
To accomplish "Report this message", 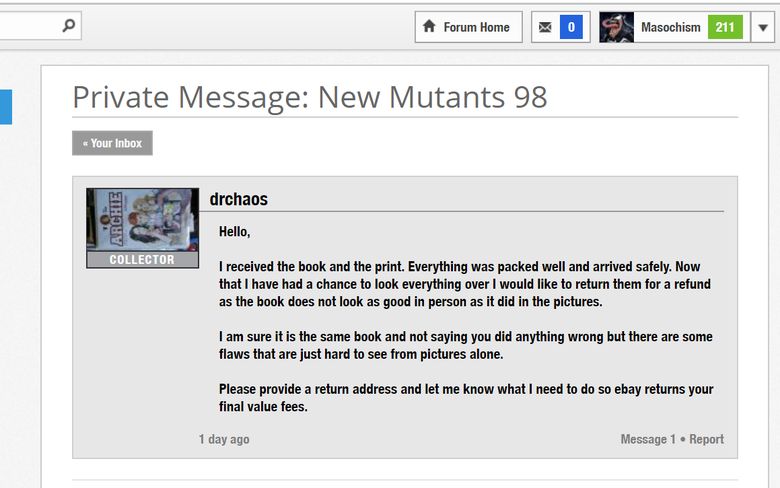I will coord(706,439).
